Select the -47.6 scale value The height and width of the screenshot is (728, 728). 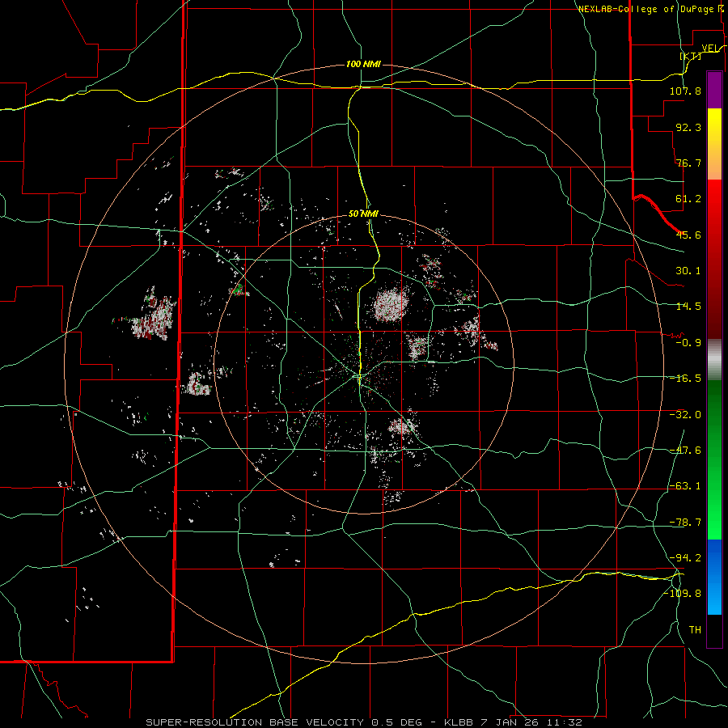685,451
